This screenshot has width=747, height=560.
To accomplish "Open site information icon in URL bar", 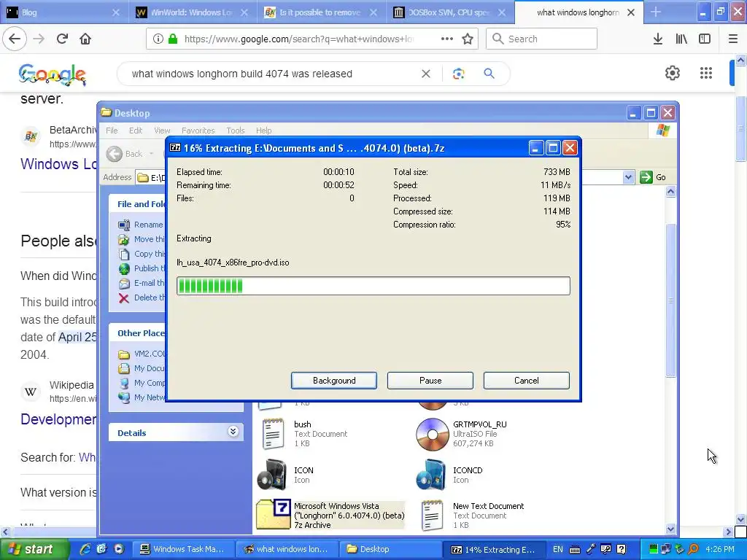I will point(158,39).
